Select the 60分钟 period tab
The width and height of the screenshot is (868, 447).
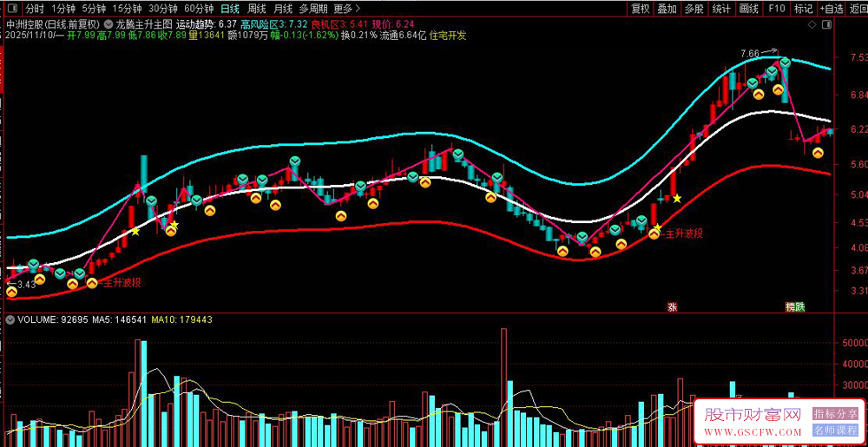(199, 9)
